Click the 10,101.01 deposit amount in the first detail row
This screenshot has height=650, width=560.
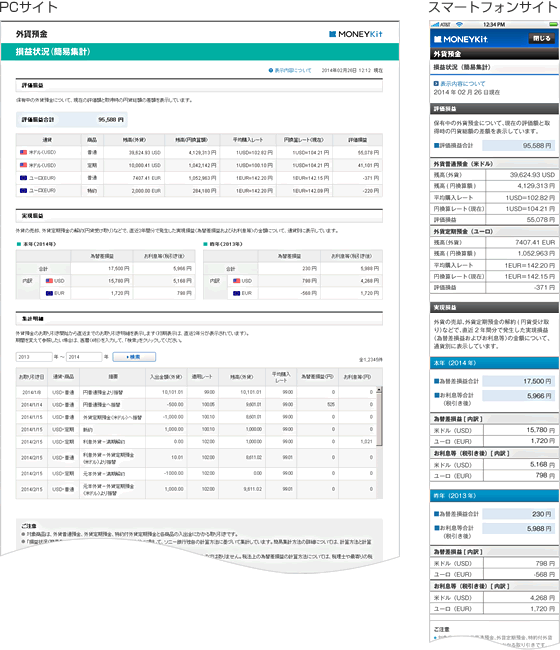pyautogui.click(x=173, y=392)
